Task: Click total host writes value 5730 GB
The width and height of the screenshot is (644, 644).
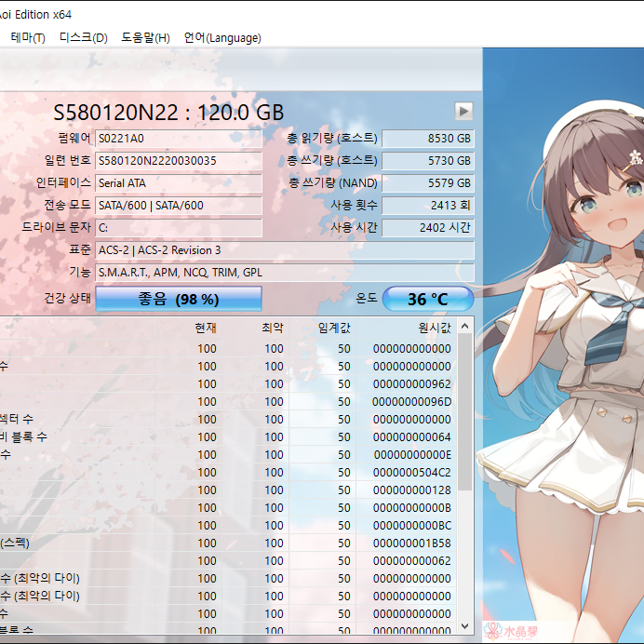Action: pos(428,161)
